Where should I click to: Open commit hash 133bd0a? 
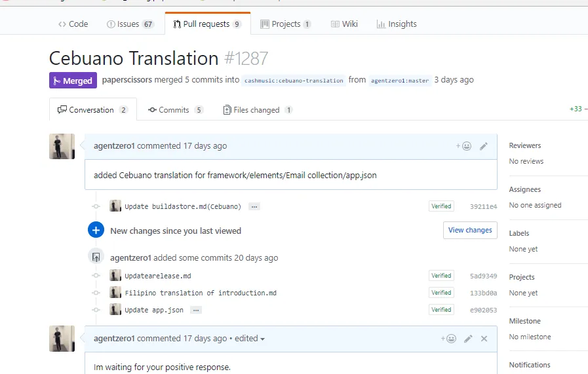click(x=483, y=293)
